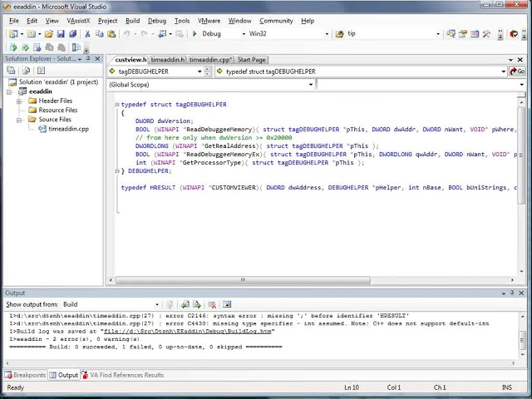Toggle auto-hide pin on Output panel
Screen dimensions: 532x399
(x=512, y=293)
